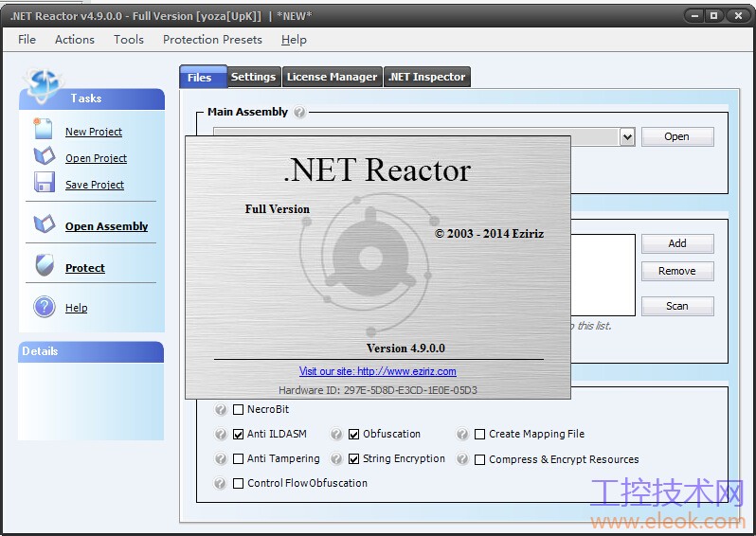Open the eziriz.com website link
Viewport: 756px width, 536px height.
(x=377, y=371)
